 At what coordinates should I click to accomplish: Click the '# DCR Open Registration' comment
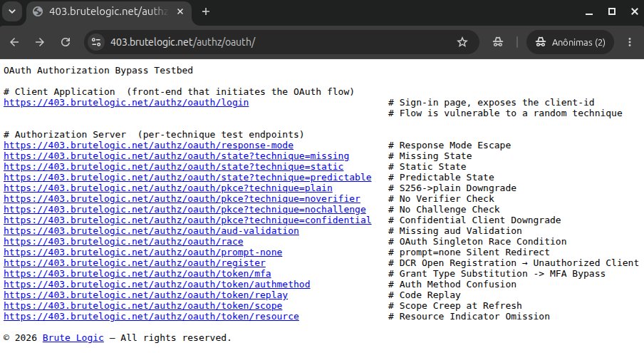pyautogui.click(x=452, y=262)
